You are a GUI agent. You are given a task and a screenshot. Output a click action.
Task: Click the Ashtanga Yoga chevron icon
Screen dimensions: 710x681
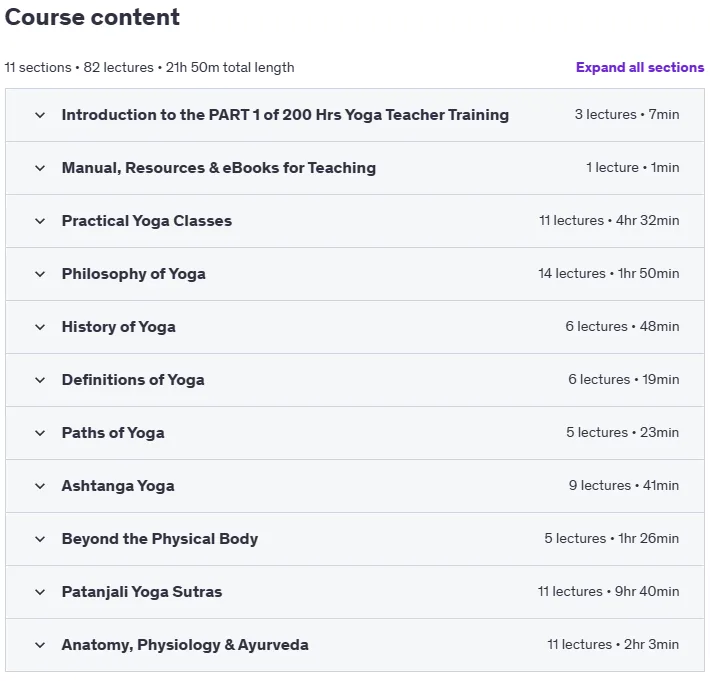(40, 486)
